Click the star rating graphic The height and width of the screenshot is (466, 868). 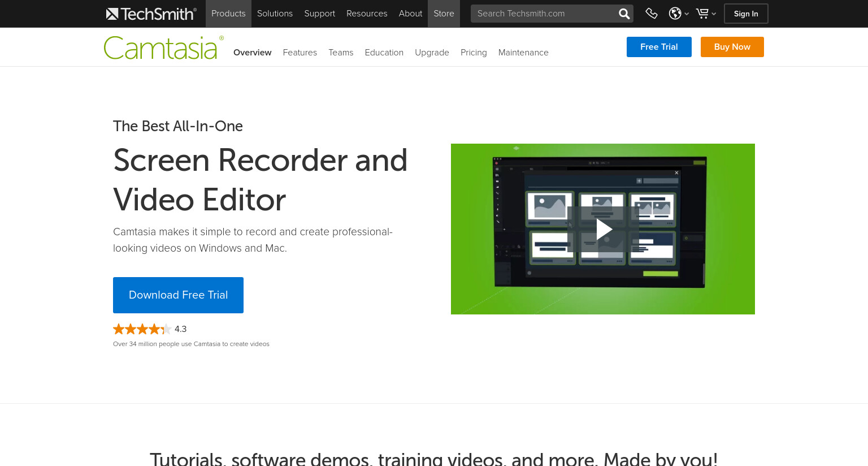142,329
